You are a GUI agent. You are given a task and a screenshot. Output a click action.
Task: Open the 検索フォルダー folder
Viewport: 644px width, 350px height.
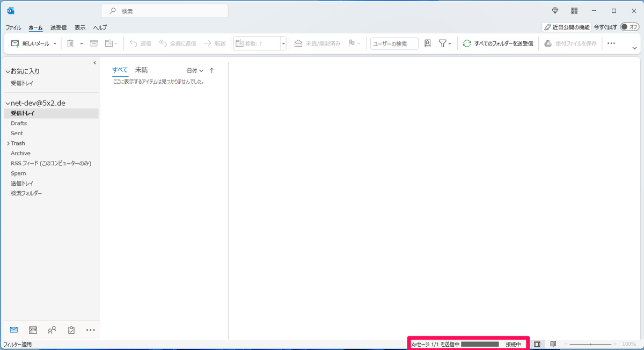click(26, 193)
